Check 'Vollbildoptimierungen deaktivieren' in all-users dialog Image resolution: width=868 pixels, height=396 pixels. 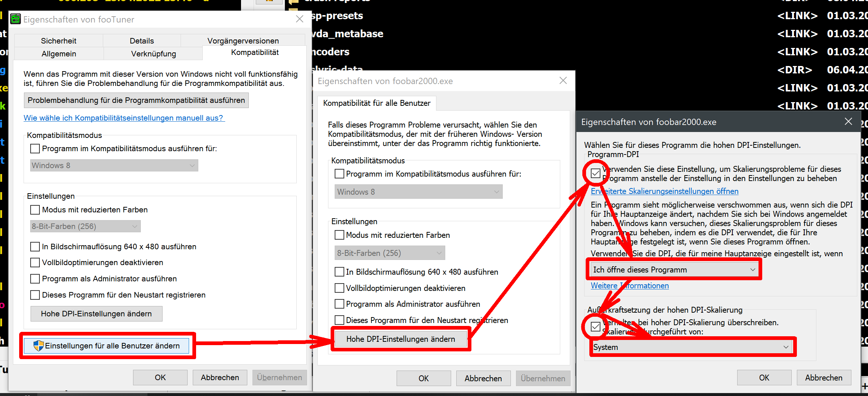click(x=339, y=288)
